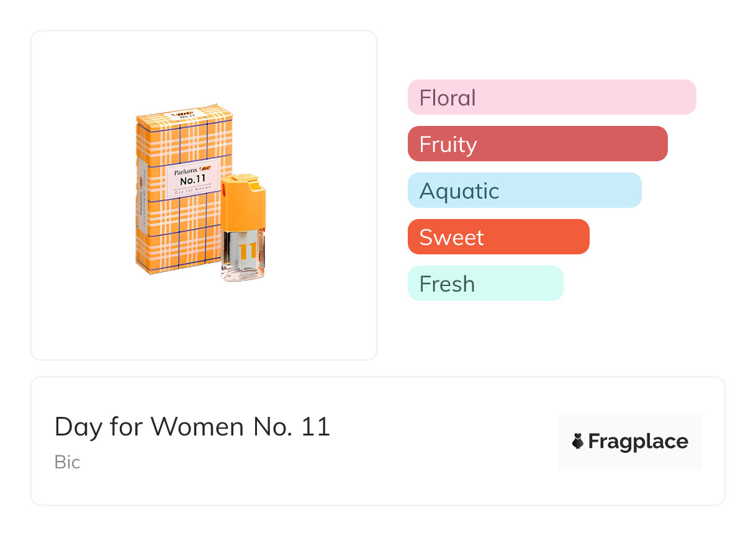Click the clear glass base of the bottle

(243, 274)
